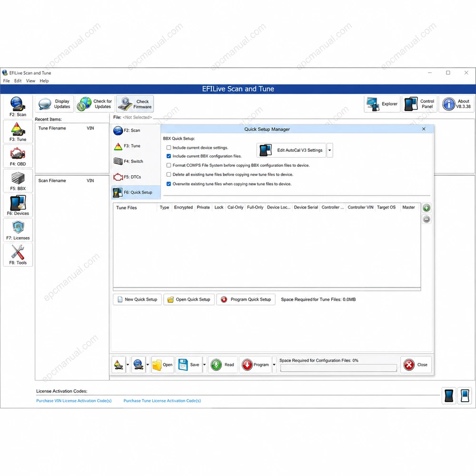Click the black device icon at bottom right
Image resolution: width=476 pixels, height=476 pixels.
[x=449, y=396]
